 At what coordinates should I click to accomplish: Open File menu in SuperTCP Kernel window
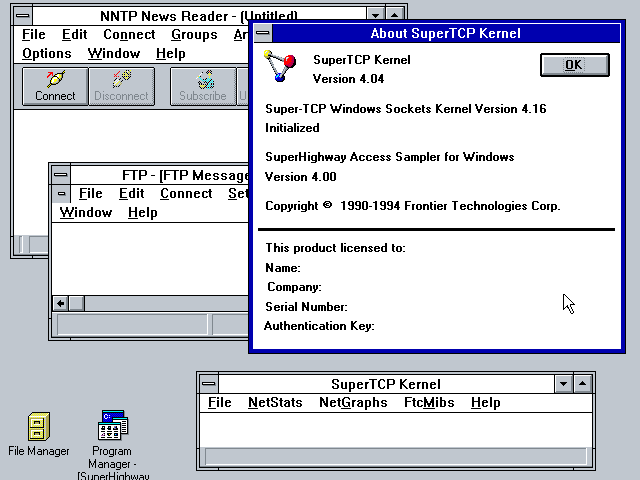point(220,402)
